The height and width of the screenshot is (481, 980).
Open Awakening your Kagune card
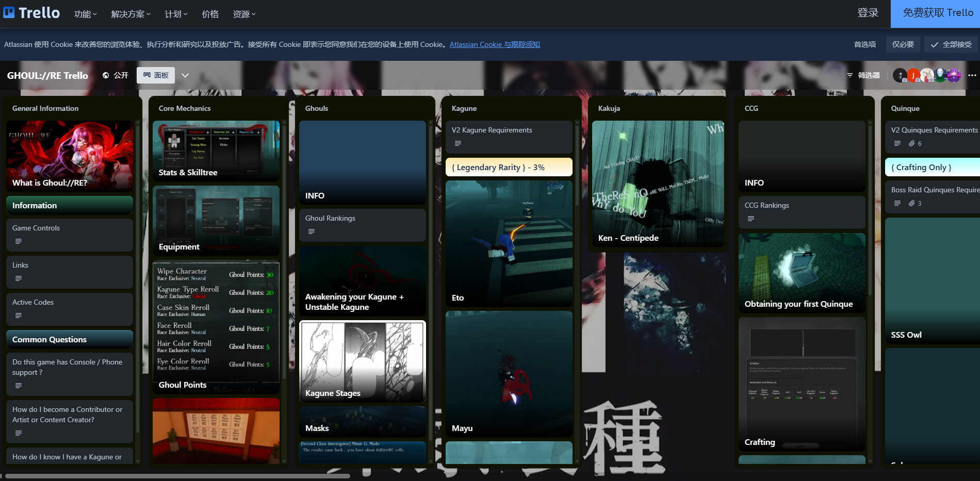point(363,281)
